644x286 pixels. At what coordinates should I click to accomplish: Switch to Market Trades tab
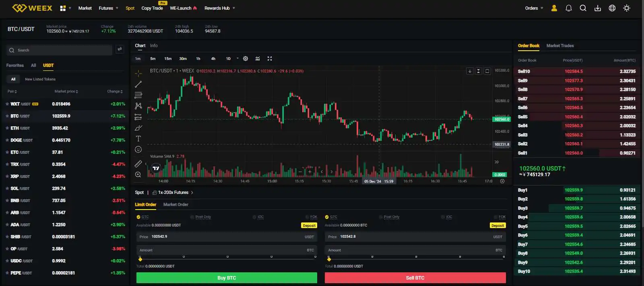coord(560,46)
